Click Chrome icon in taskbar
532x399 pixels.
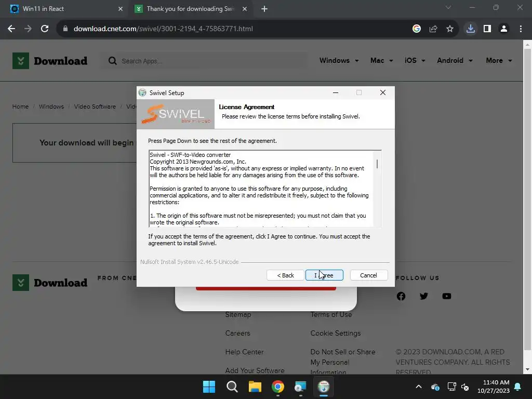click(x=278, y=387)
